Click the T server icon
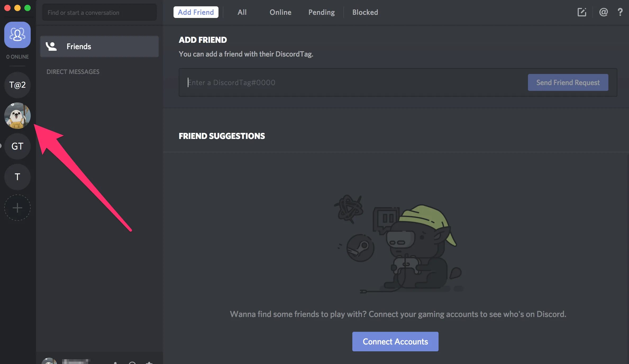The height and width of the screenshot is (364, 629). click(17, 176)
